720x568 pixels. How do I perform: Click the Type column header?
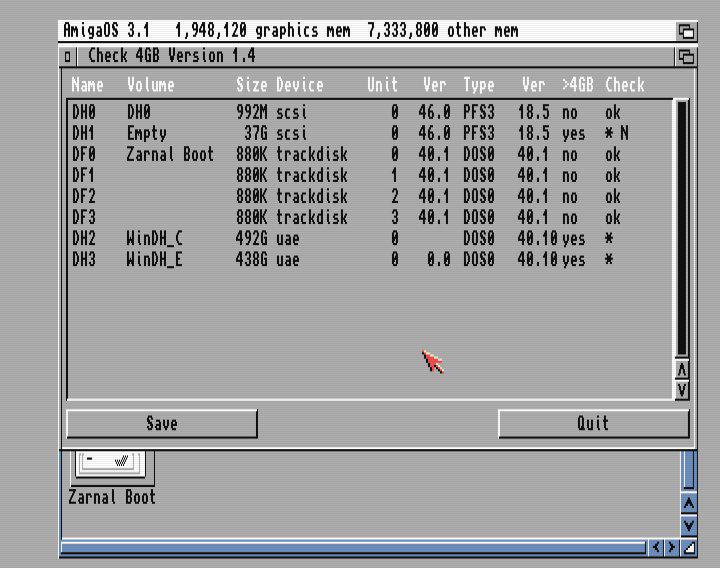point(478,85)
